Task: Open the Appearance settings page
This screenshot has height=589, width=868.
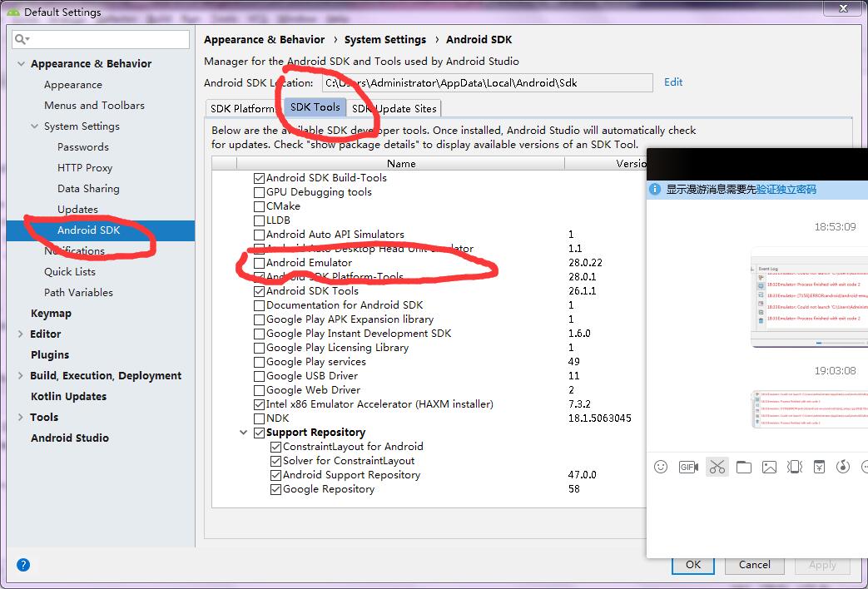Action: coord(73,85)
